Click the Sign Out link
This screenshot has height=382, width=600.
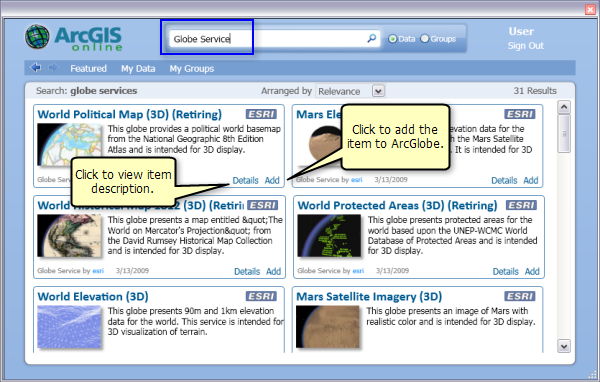(x=525, y=46)
